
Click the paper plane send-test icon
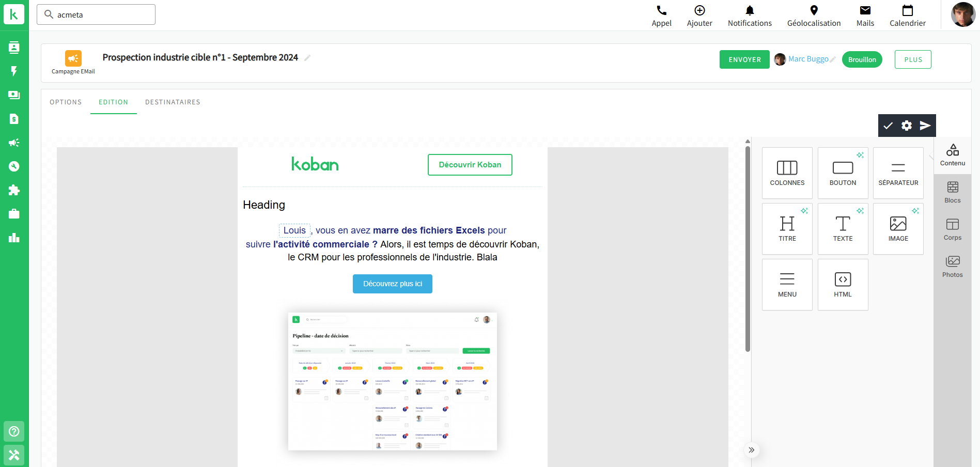[925, 126]
